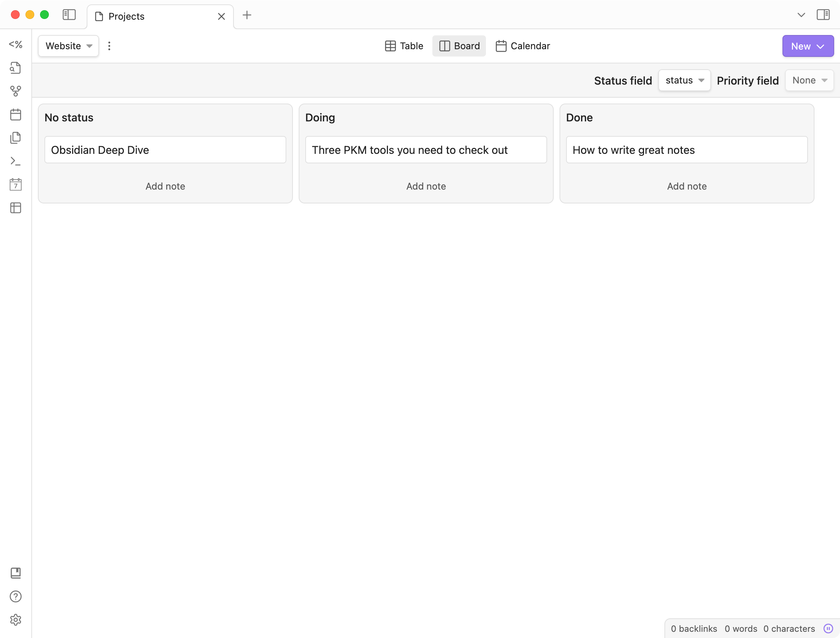Open Obsidian settings gear
The height and width of the screenshot is (638, 840).
coord(16,620)
